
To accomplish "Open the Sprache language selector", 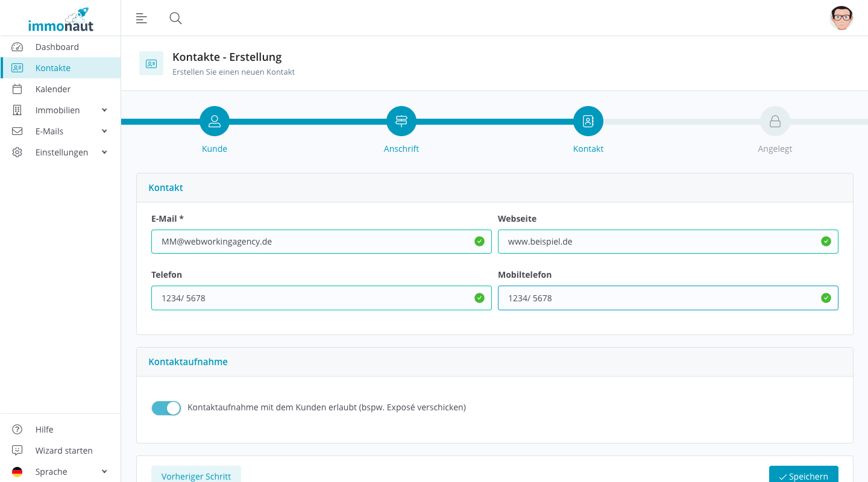I will pyautogui.click(x=60, y=472).
